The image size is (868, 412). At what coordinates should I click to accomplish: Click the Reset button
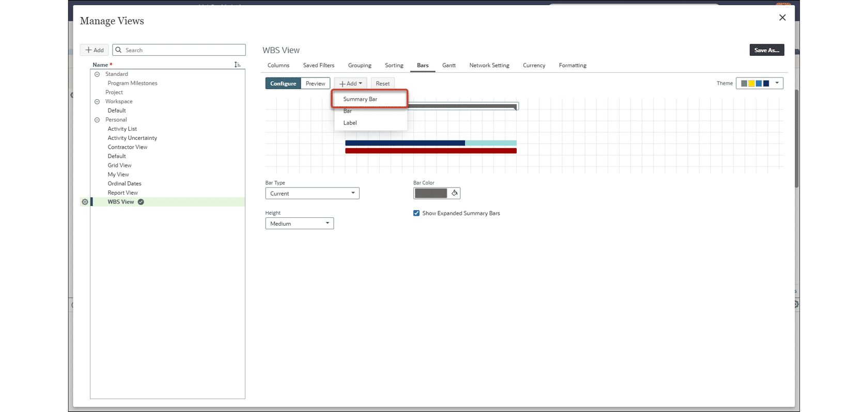click(382, 84)
